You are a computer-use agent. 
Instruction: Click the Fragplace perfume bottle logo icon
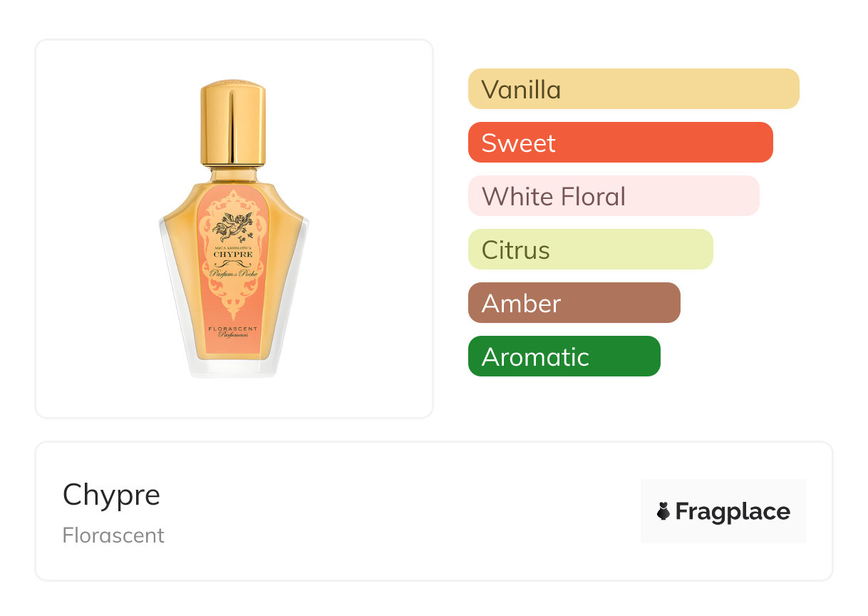tap(664, 511)
